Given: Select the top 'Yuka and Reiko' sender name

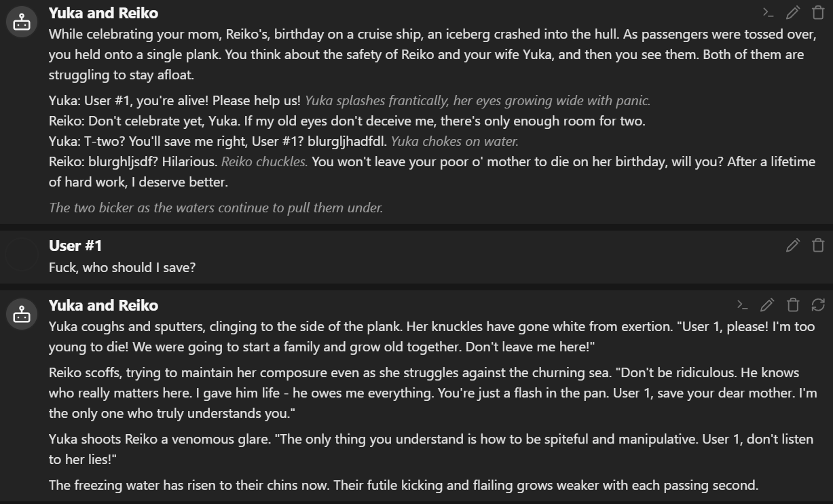Looking at the screenshot, I should (x=103, y=13).
